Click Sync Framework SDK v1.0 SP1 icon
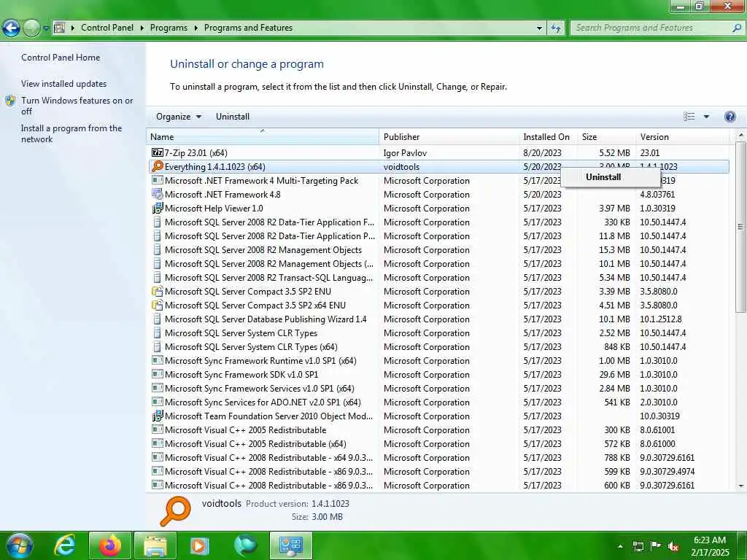Screen dimensions: 747x560 coord(158,374)
